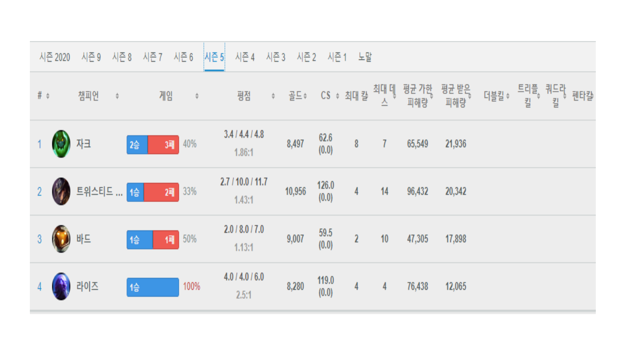Sort the 쿼드라 킬 column arrows
Screen dimensions: 643x364
pyautogui.click(x=565, y=96)
